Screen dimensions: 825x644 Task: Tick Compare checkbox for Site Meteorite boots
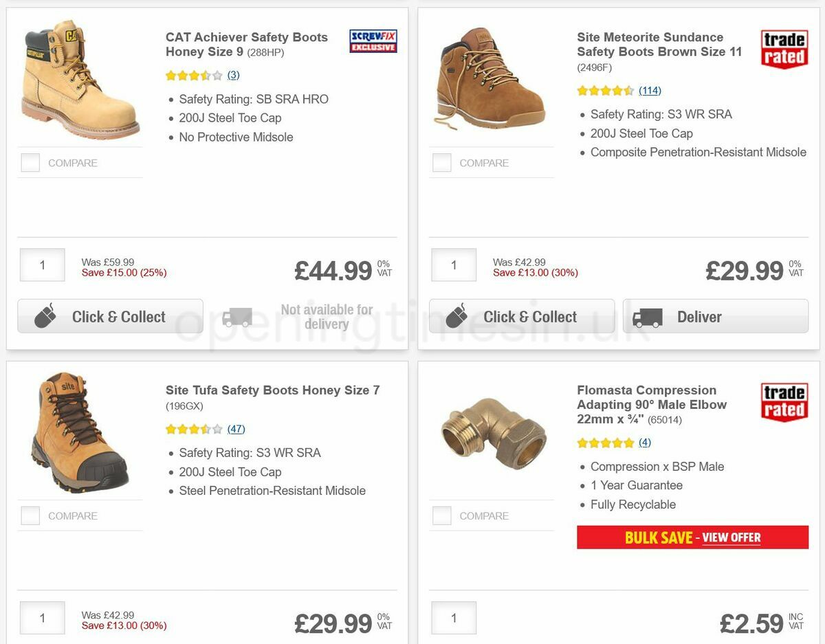coord(441,163)
